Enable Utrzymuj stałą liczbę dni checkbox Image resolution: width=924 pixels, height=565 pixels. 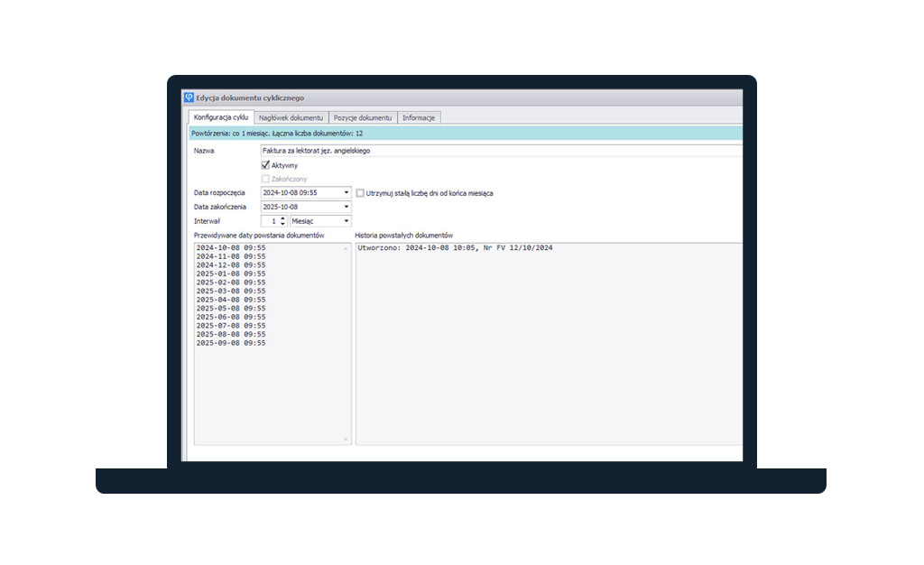[x=360, y=193]
